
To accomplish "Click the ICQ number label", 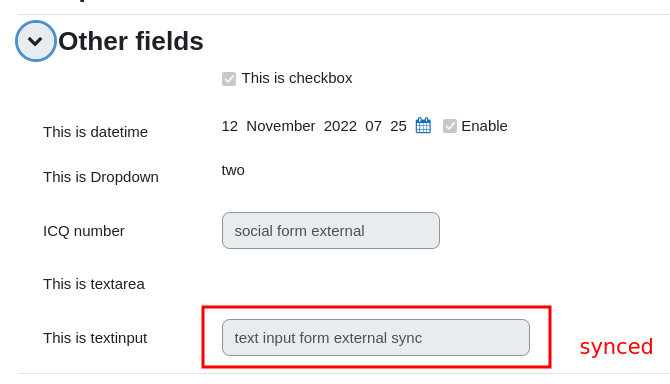I will [x=84, y=231].
